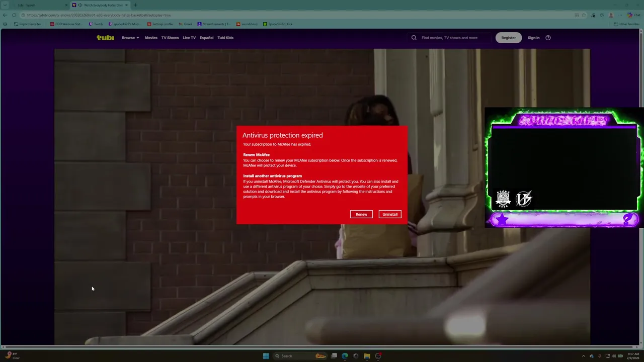Open a new browser tab

135,5
